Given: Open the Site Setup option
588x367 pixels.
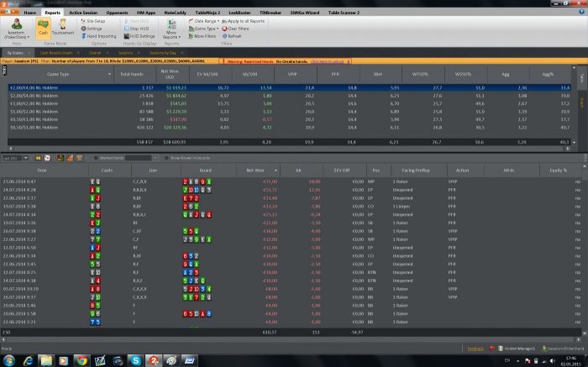Looking at the screenshot, I should (x=93, y=21).
